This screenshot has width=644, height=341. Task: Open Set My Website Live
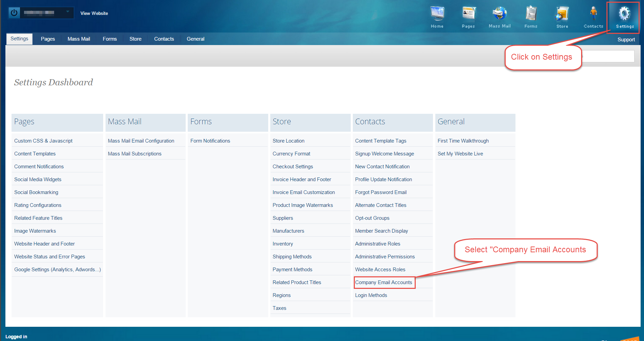click(460, 154)
